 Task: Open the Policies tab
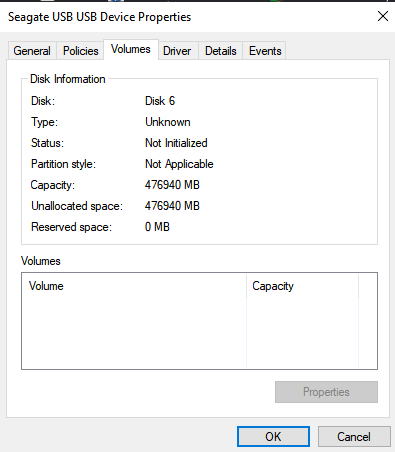81,51
